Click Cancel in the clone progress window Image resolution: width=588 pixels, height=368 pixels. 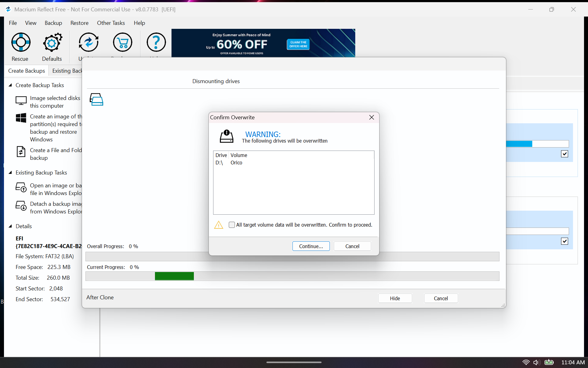[441, 298]
